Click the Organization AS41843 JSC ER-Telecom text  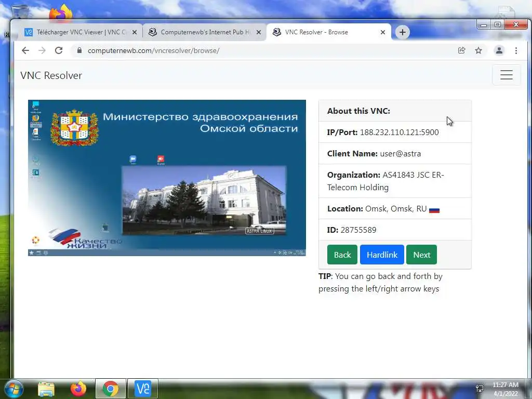(x=385, y=181)
